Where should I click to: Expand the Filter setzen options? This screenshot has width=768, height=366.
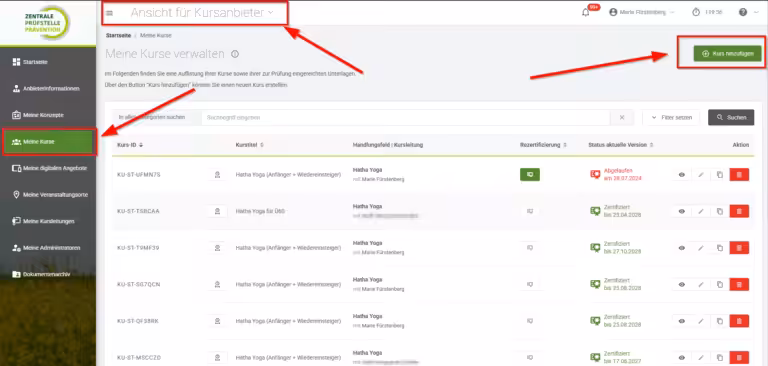point(671,118)
